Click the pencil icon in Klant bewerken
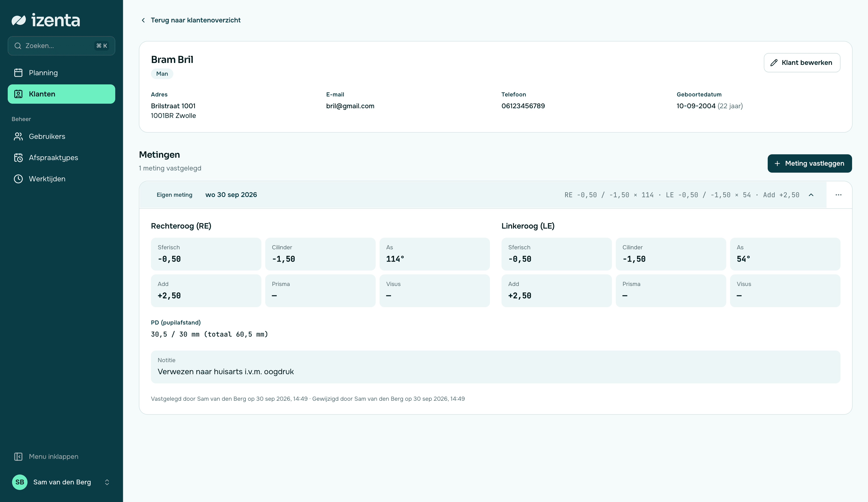The width and height of the screenshot is (868, 502). (x=774, y=63)
